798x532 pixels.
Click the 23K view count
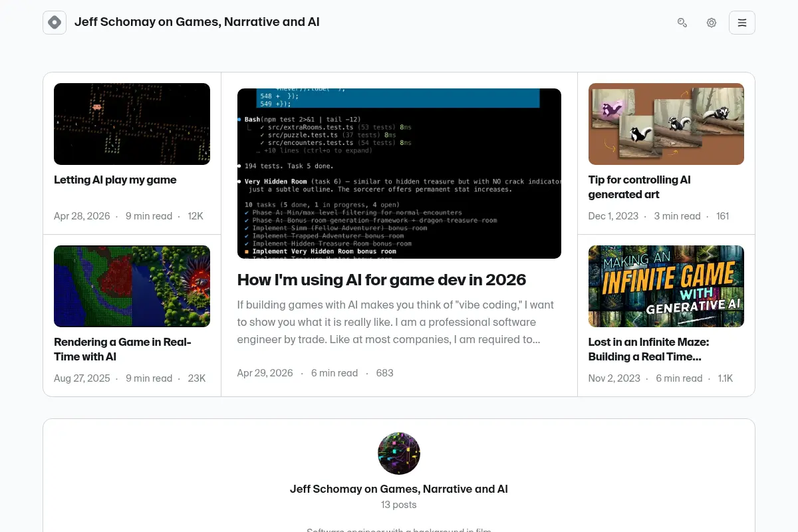pos(197,378)
